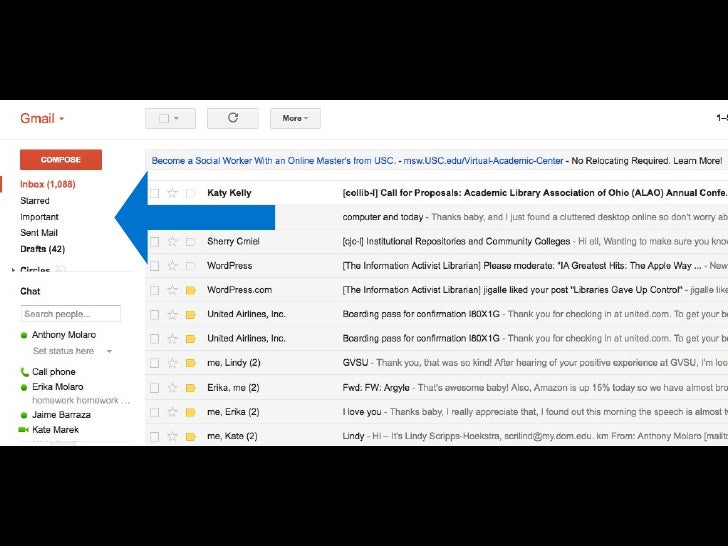
Task: Go to Starred messages
Action: point(35,201)
